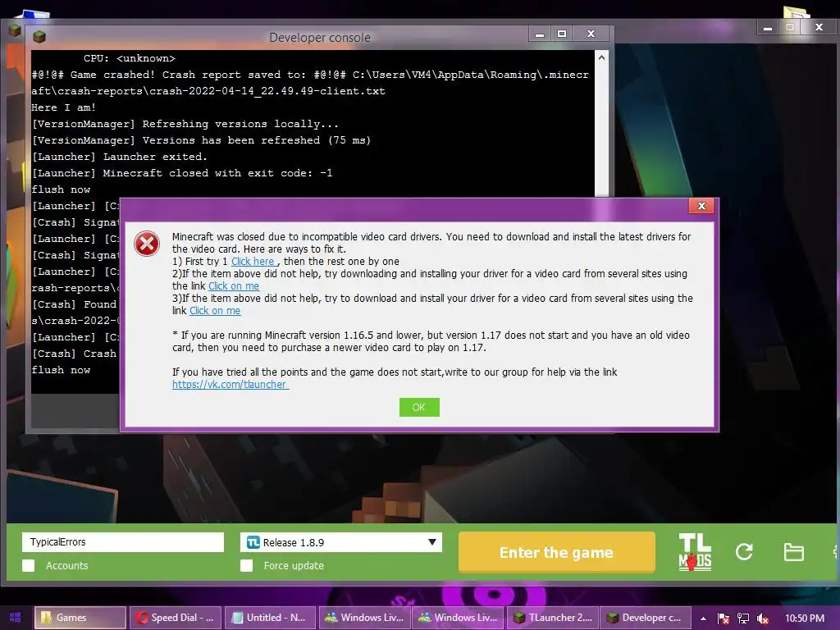Toggle the Accounts checkbox
The image size is (840, 630).
click(29, 566)
